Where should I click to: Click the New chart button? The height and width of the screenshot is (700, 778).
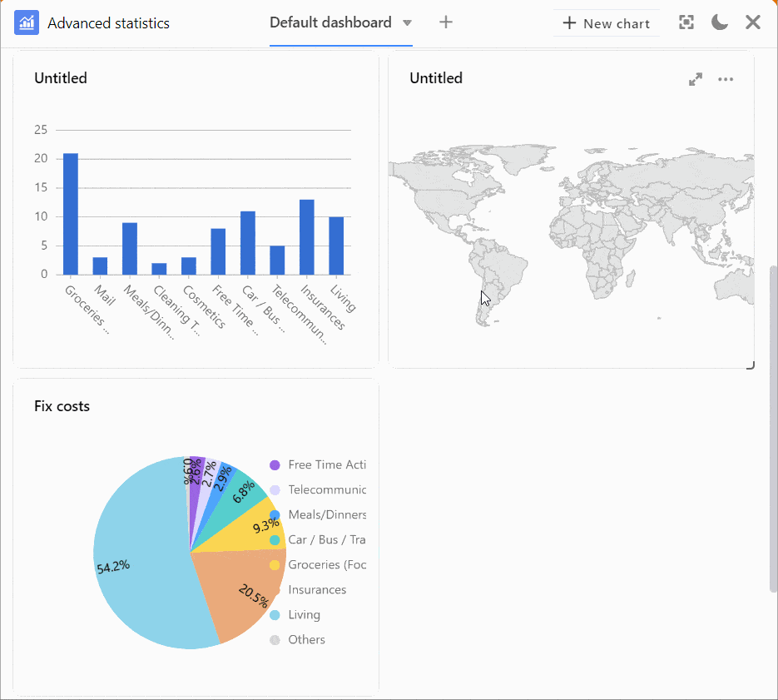click(607, 23)
